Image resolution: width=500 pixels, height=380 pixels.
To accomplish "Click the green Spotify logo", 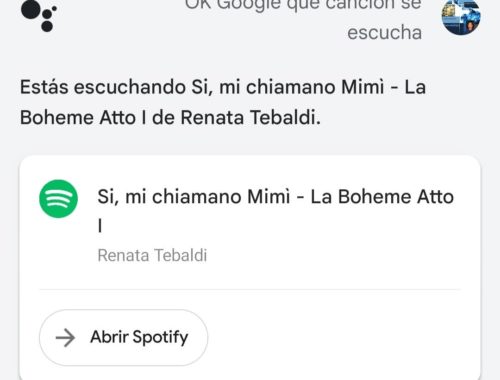I will coord(58,199).
